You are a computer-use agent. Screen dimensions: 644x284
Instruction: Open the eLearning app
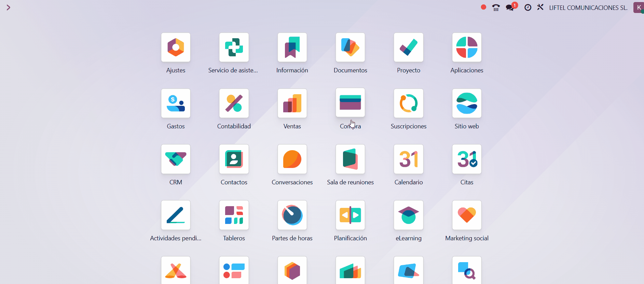[x=408, y=215]
